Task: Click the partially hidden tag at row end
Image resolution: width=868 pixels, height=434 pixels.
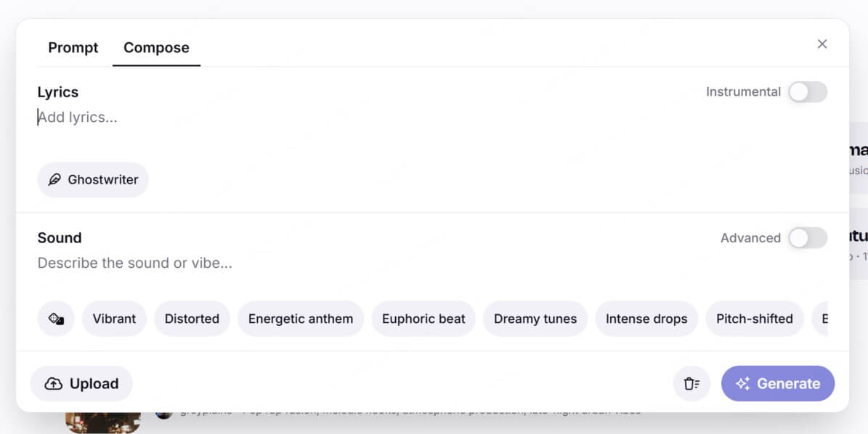Action: (x=820, y=319)
